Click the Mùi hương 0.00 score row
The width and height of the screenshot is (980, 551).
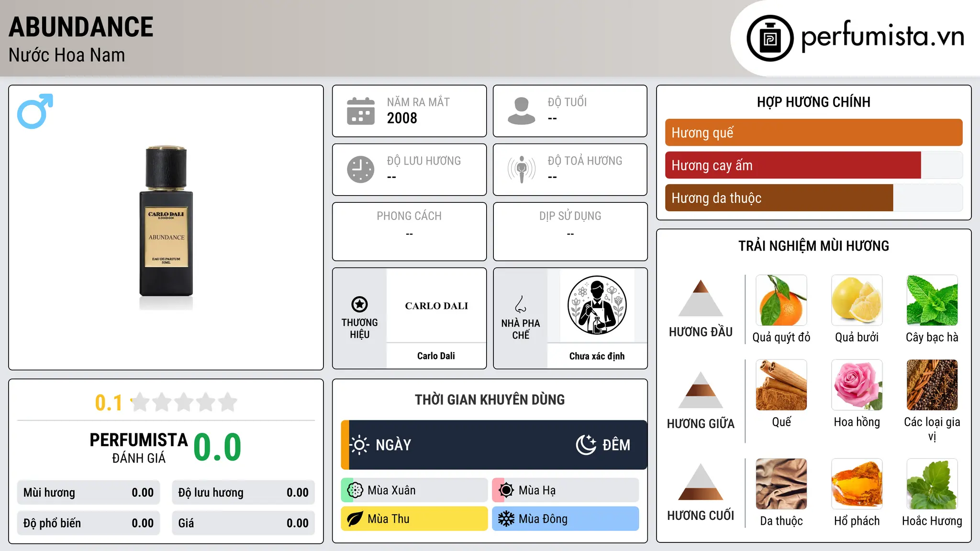(x=89, y=493)
